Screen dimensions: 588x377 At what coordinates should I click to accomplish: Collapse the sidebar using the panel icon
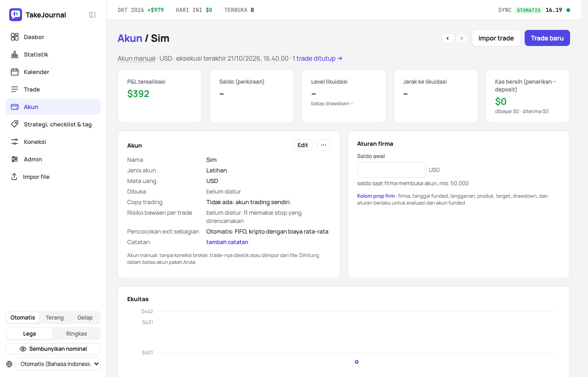pos(92,15)
